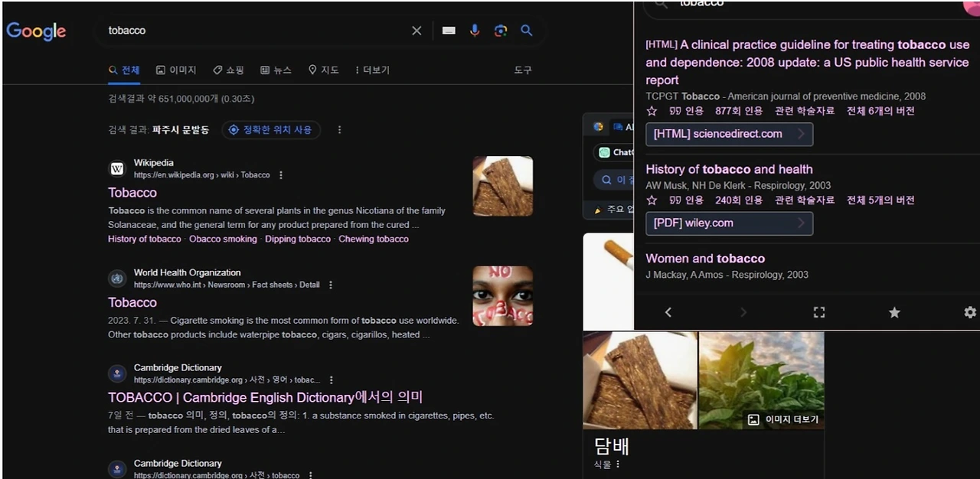Open more options next to 파주시 문발동
The height and width of the screenshot is (479, 980).
point(339,130)
